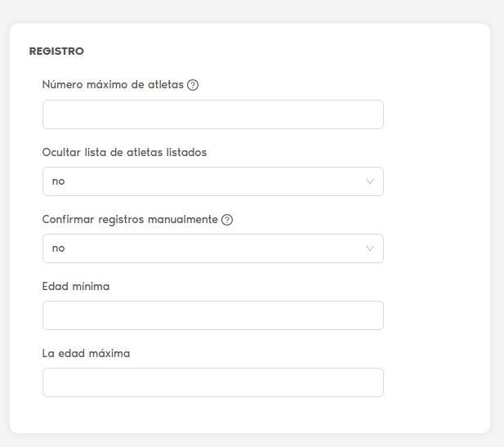
Task: Click the "Confirmar registros manualmente" label text
Action: coord(130,219)
